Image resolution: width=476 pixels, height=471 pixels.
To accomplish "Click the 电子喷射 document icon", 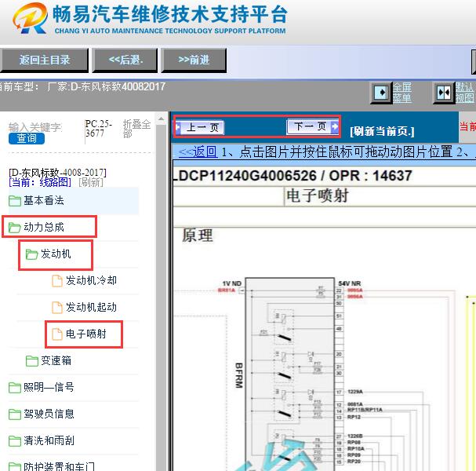I will [x=57, y=334].
